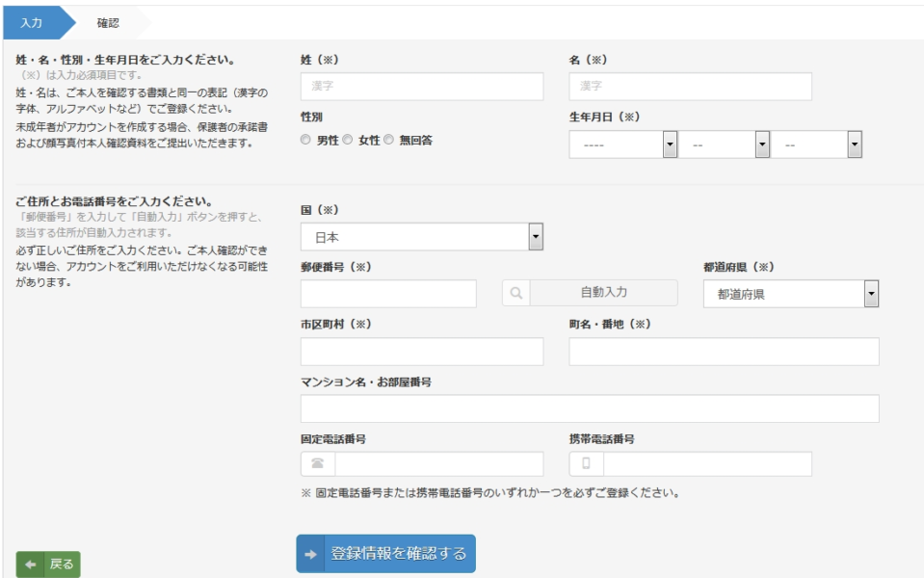Focus the 郵便番号 postal code field

tap(388, 294)
